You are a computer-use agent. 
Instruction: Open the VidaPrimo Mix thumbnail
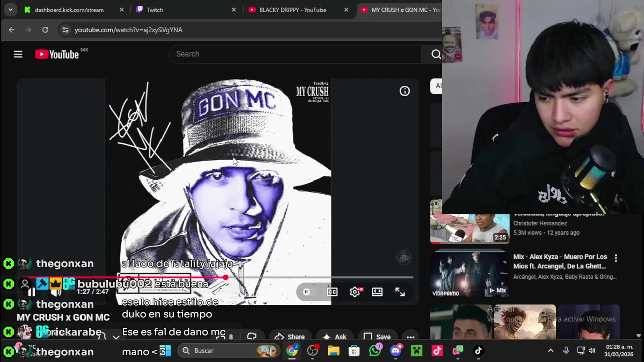coord(469,275)
